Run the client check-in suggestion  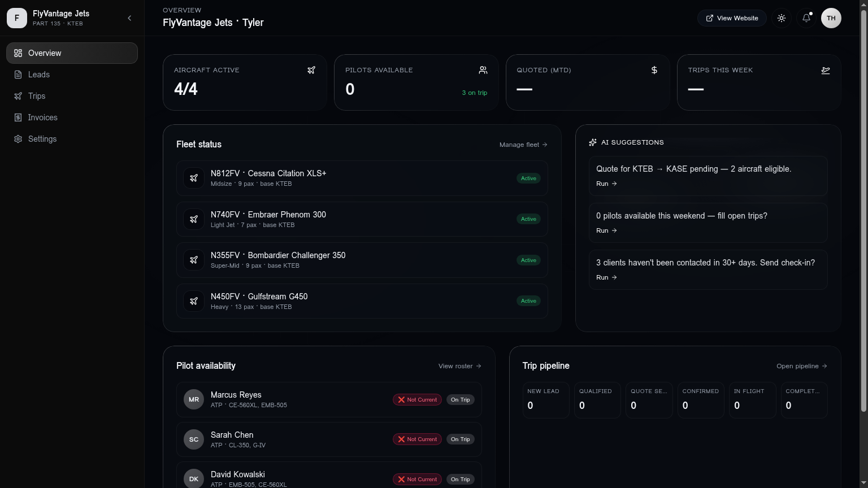pyautogui.click(x=606, y=277)
